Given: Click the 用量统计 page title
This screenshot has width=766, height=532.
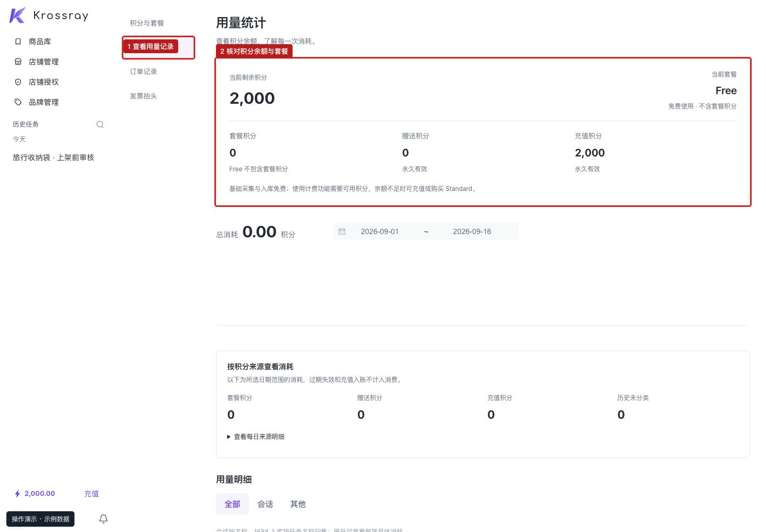Looking at the screenshot, I should (x=241, y=23).
